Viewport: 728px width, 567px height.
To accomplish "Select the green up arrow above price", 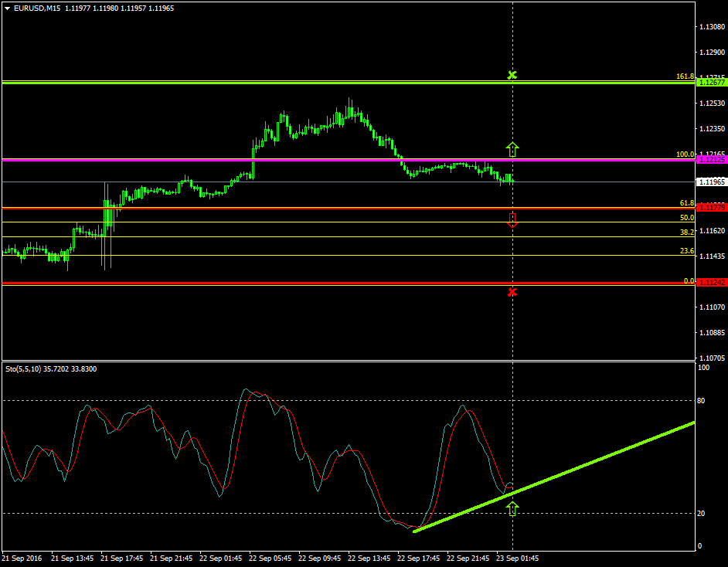I will [x=512, y=148].
